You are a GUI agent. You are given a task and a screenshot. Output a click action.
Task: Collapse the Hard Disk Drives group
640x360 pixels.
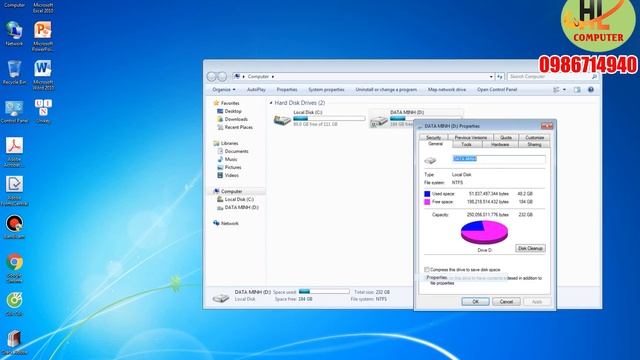[271, 103]
